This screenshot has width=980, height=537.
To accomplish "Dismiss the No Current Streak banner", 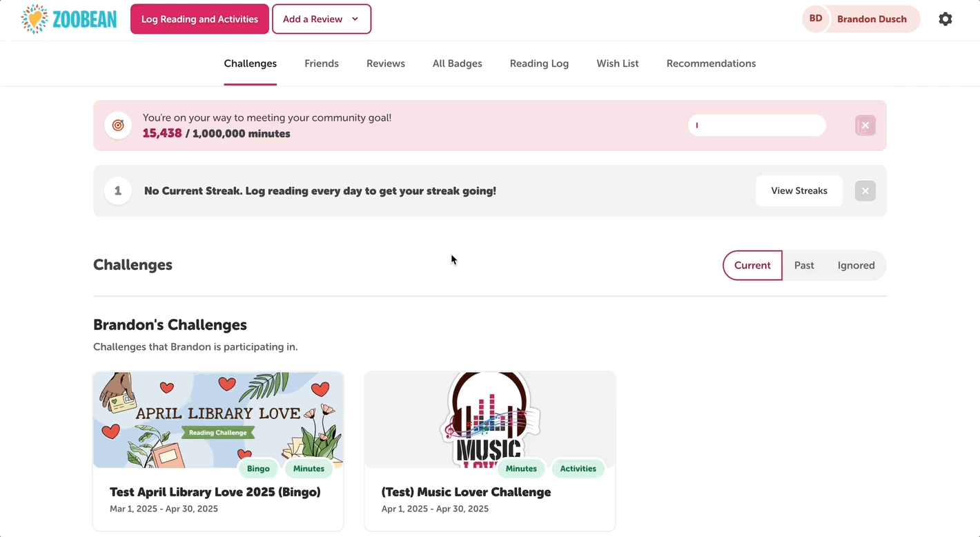I will coord(865,191).
